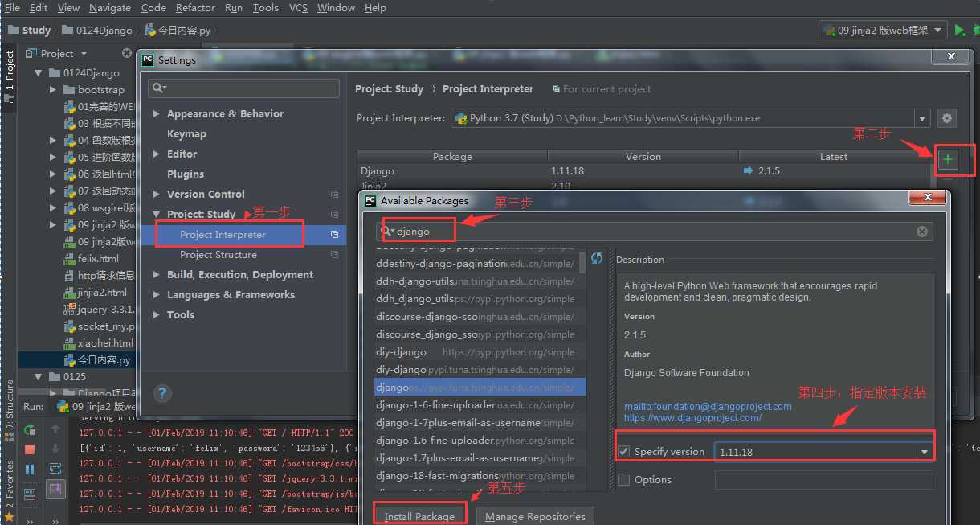This screenshot has height=525, width=980.
Task: Open the Tools menu
Action: point(265,7)
